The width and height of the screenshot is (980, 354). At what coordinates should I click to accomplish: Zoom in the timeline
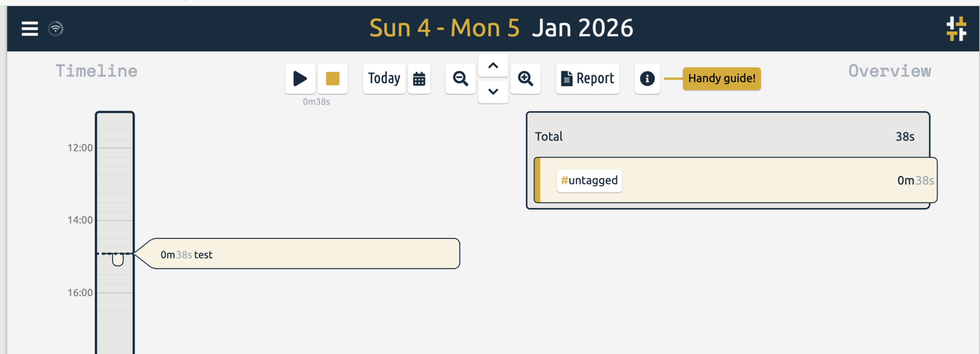[525, 79]
